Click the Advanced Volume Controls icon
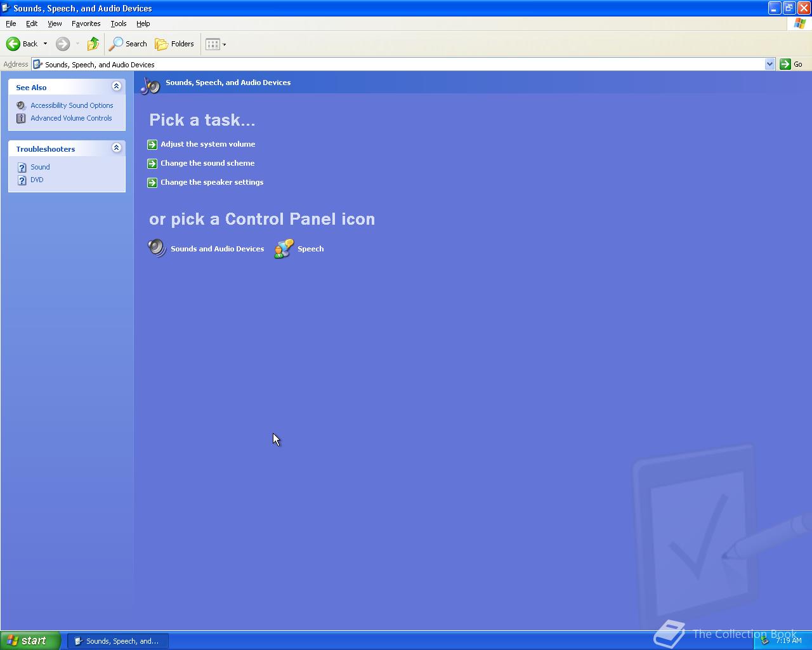812x650 pixels. click(21, 118)
